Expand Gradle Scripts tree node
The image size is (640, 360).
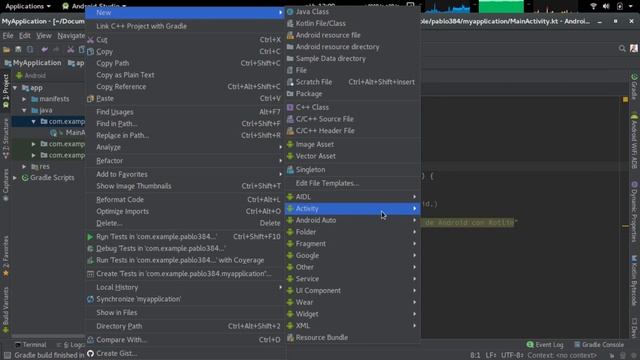(15, 178)
